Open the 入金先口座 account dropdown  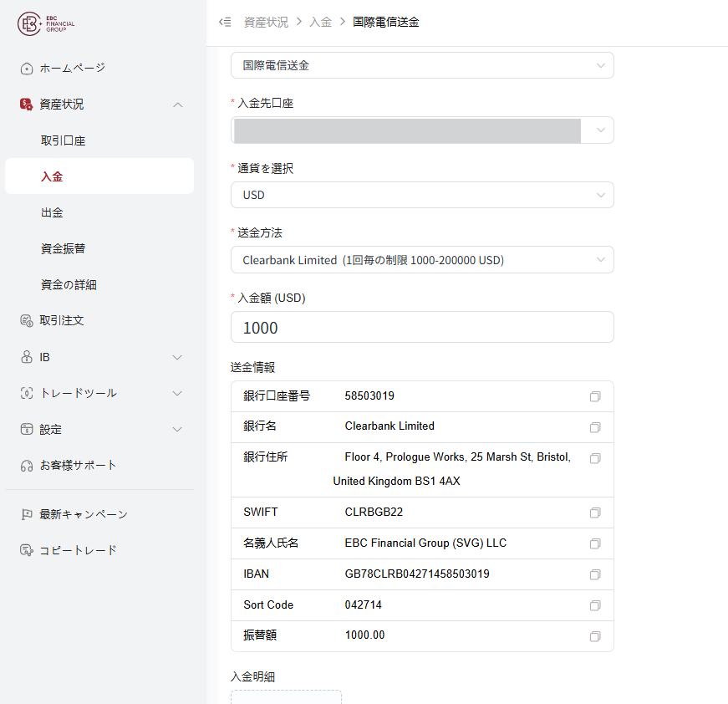pos(422,130)
